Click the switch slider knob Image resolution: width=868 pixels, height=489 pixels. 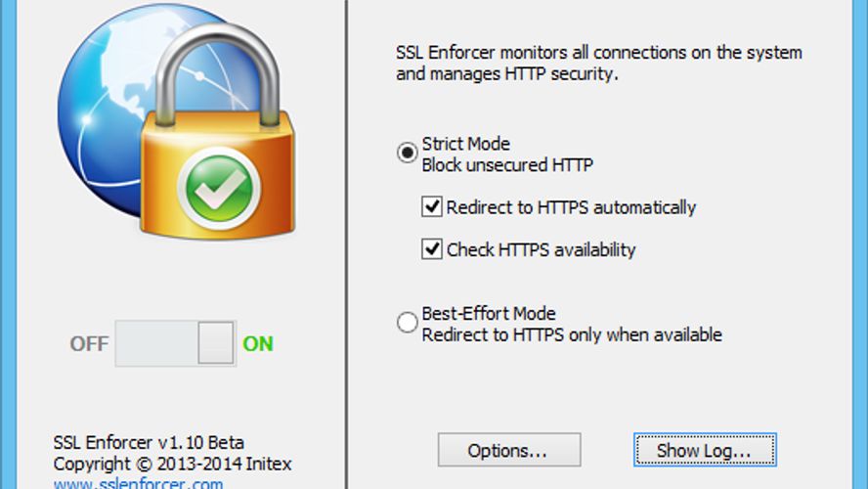[215, 343]
